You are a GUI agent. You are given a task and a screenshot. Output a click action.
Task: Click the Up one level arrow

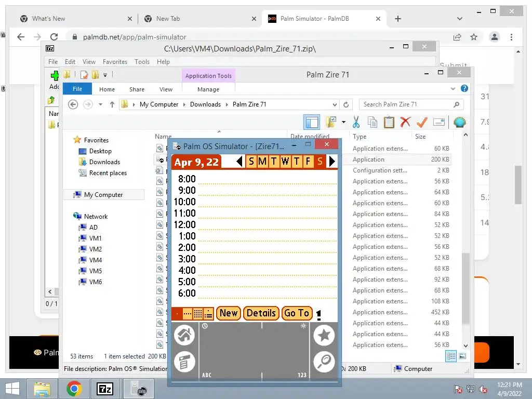coord(112,104)
